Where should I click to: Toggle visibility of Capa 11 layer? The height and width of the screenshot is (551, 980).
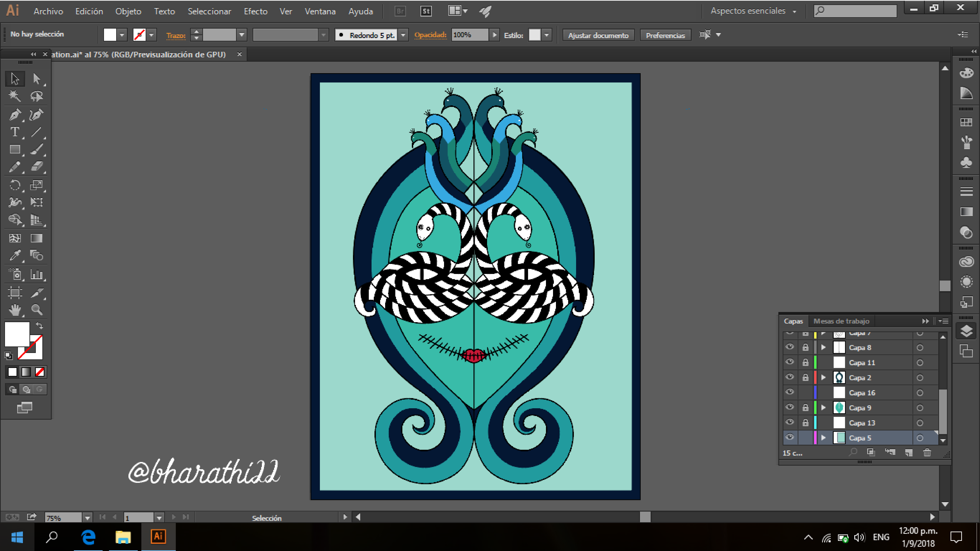[790, 362]
